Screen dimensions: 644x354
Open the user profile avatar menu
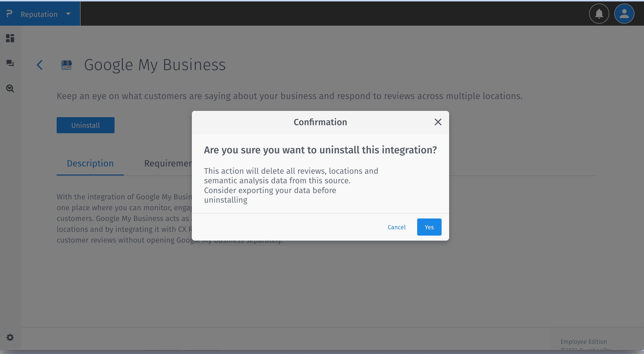tap(624, 14)
